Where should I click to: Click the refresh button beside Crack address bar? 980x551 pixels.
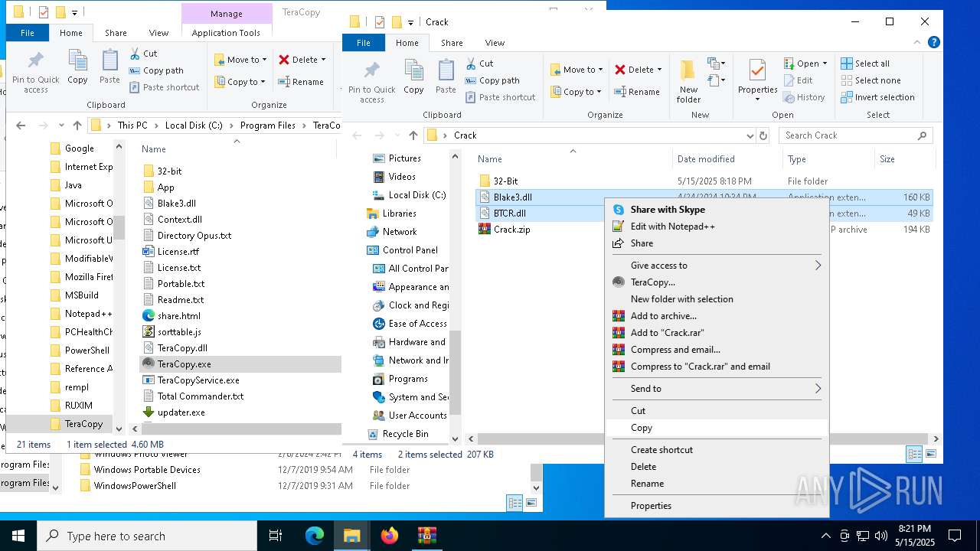tap(763, 135)
